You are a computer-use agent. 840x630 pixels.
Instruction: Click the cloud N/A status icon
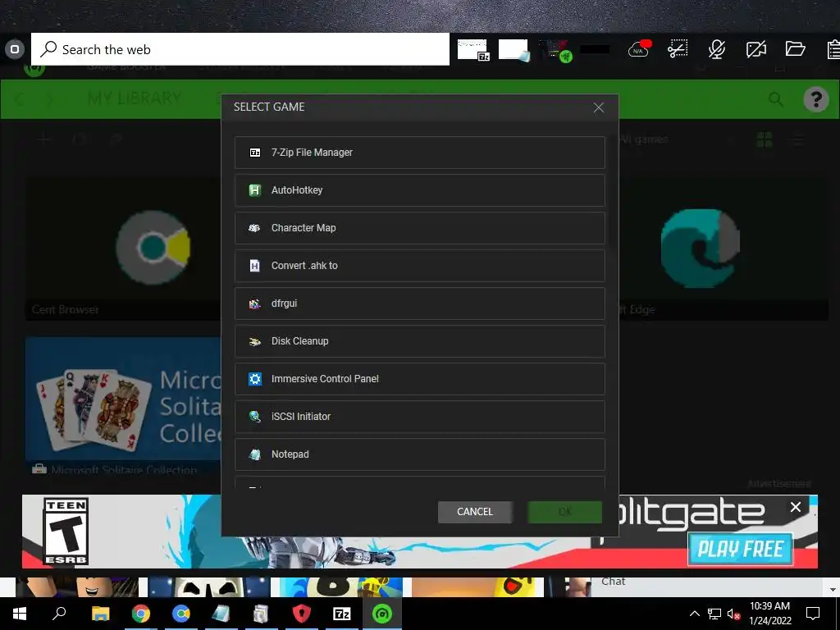coord(640,48)
